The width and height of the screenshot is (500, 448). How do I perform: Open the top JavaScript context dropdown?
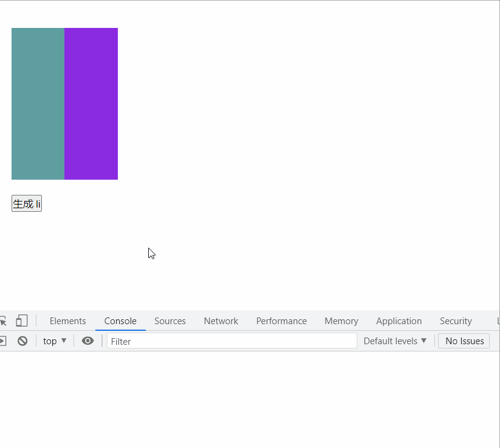[x=55, y=341]
